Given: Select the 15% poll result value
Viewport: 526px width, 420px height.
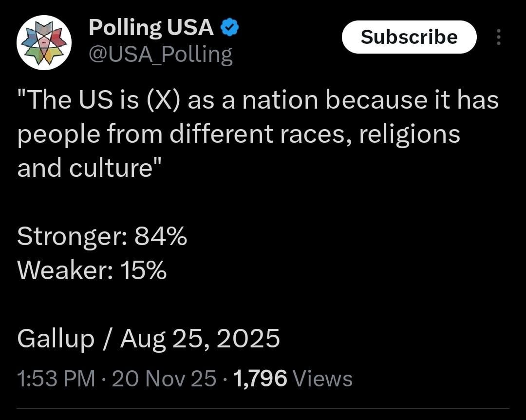Looking at the screenshot, I should [x=144, y=270].
